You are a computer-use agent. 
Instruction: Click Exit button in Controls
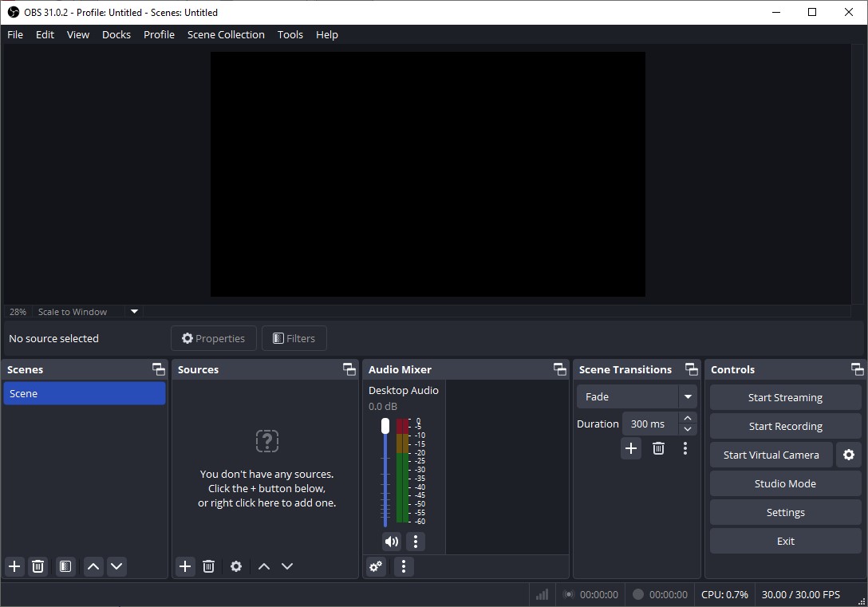(x=785, y=541)
